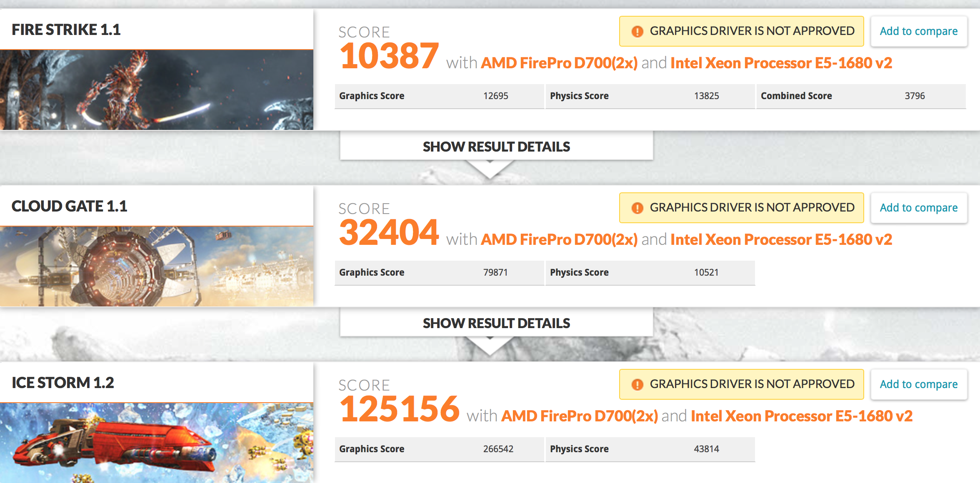980x483 pixels.
Task: Click the Physics Score label in Fire Strike
Action: (579, 96)
